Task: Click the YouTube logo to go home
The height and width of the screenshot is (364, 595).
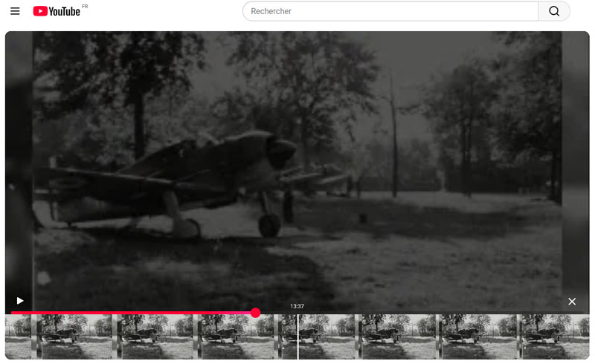Action: tap(57, 11)
